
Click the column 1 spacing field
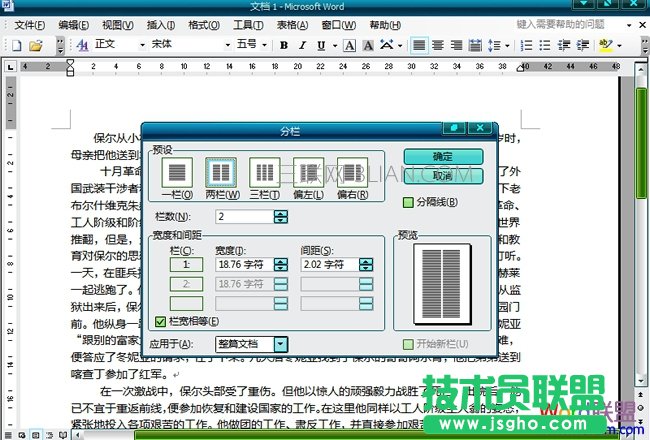[x=330, y=265]
